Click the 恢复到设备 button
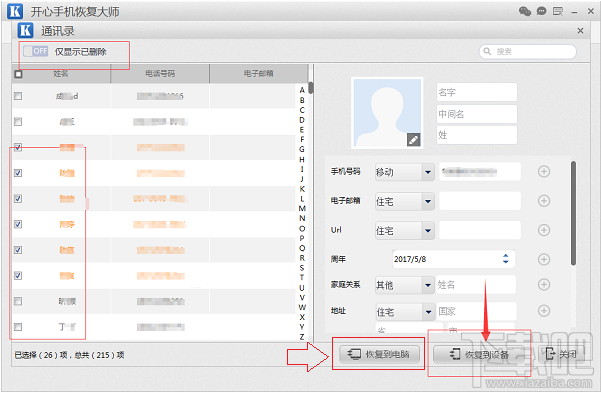This screenshot has width=601, height=393. (x=478, y=354)
